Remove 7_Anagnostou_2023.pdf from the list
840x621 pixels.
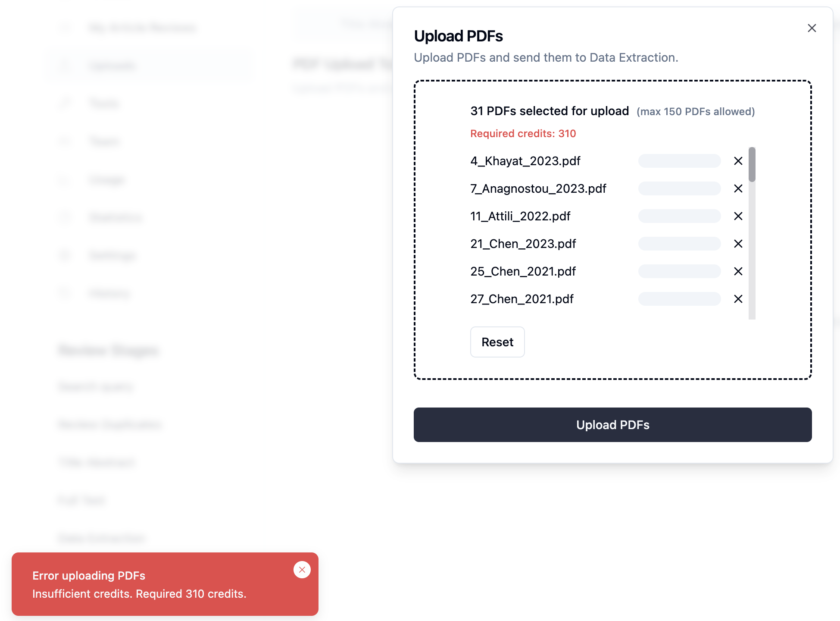tap(738, 188)
